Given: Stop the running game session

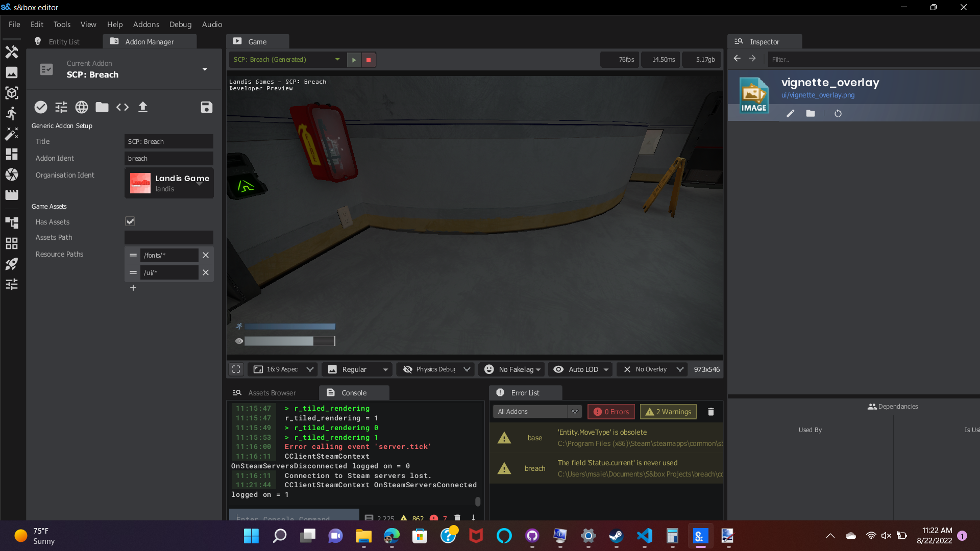Looking at the screenshot, I should pos(369,60).
